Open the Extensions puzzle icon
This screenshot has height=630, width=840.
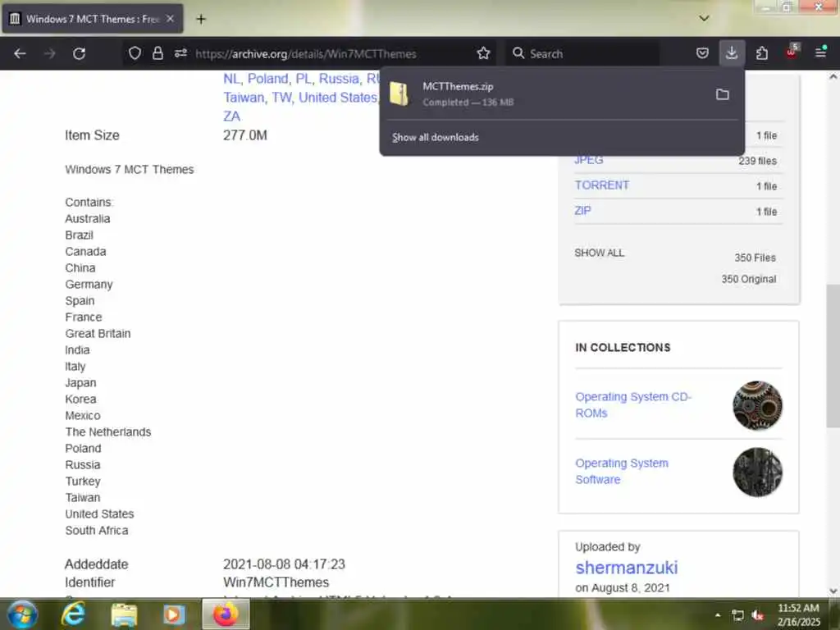point(762,53)
